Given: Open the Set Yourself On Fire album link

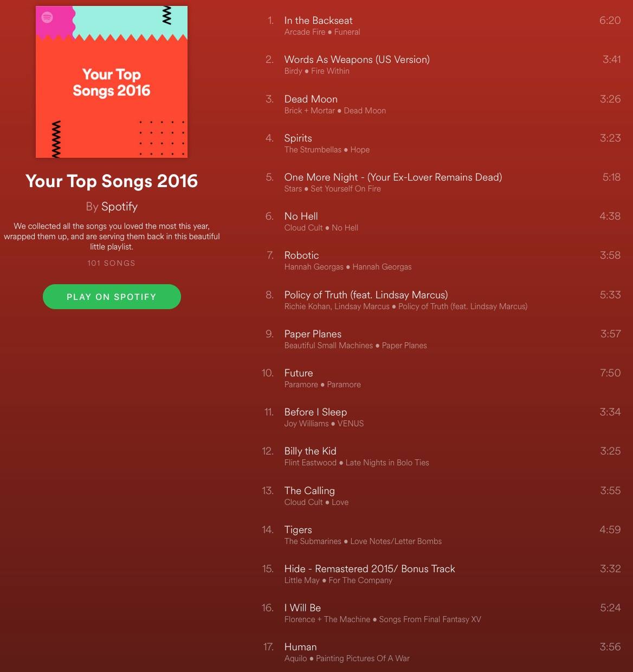Looking at the screenshot, I should [346, 189].
